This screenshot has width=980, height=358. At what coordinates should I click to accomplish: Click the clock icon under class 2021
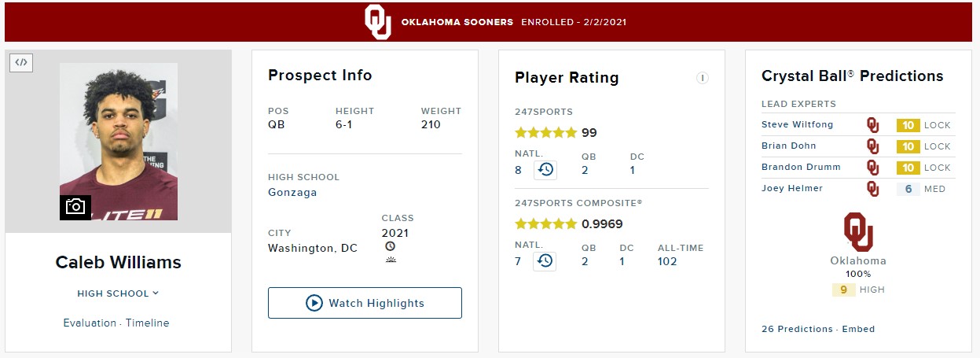pyautogui.click(x=390, y=246)
